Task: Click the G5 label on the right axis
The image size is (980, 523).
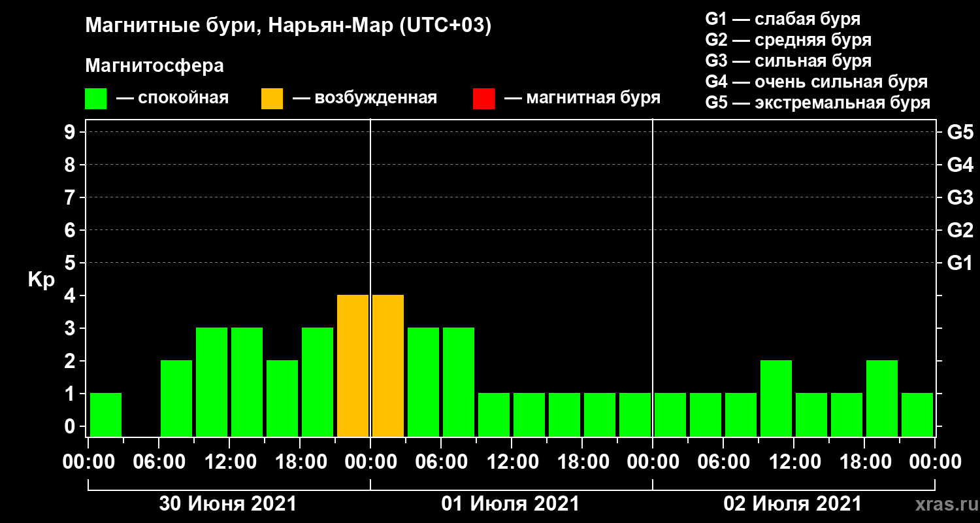Action: click(x=960, y=132)
